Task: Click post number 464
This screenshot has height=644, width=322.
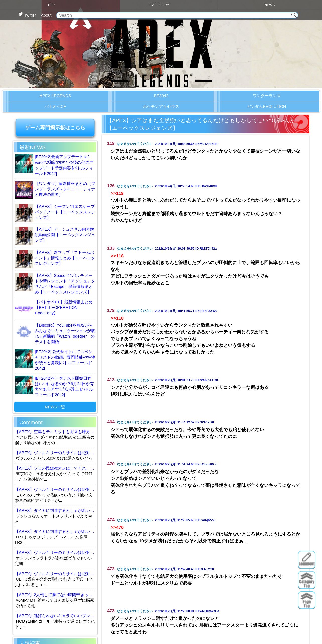Action: tap(111, 422)
